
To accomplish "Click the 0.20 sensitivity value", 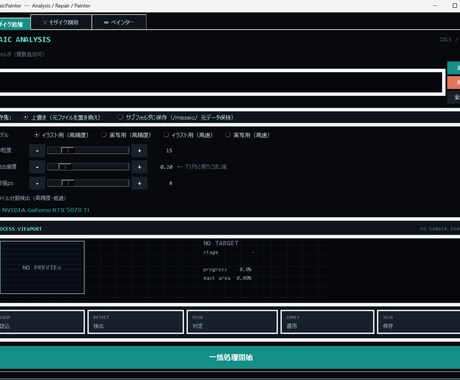I will point(166,167).
